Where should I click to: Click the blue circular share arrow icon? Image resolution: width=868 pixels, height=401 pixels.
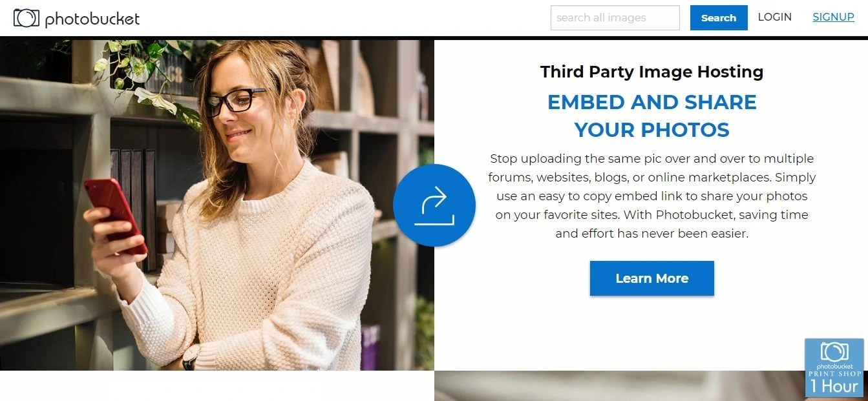point(434,205)
